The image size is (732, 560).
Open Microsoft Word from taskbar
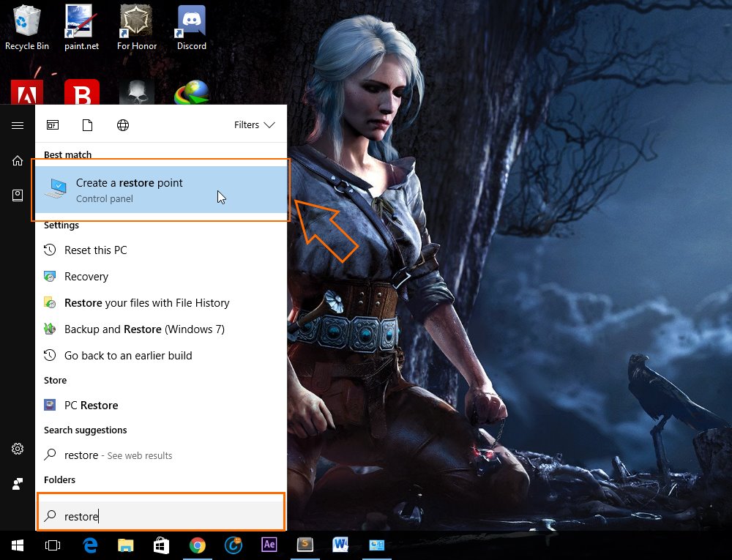click(x=341, y=545)
